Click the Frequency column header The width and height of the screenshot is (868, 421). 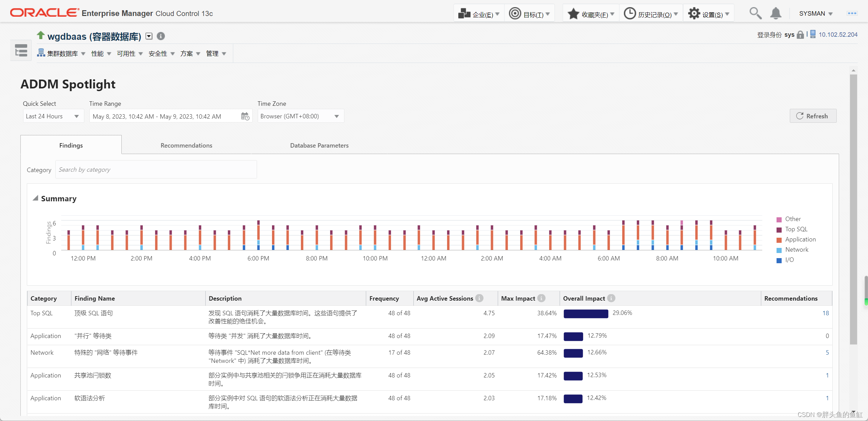coord(390,298)
